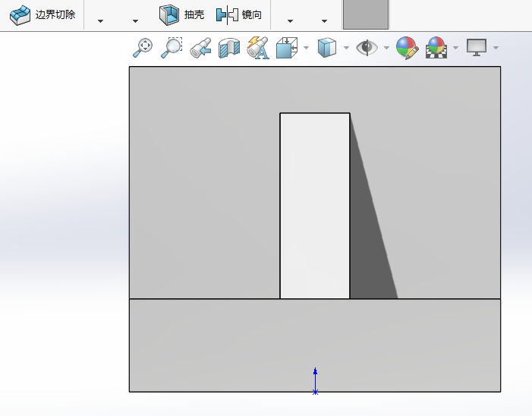Expand the Apply Scene dropdown arrow
The height and width of the screenshot is (416, 532).
tap(455, 48)
